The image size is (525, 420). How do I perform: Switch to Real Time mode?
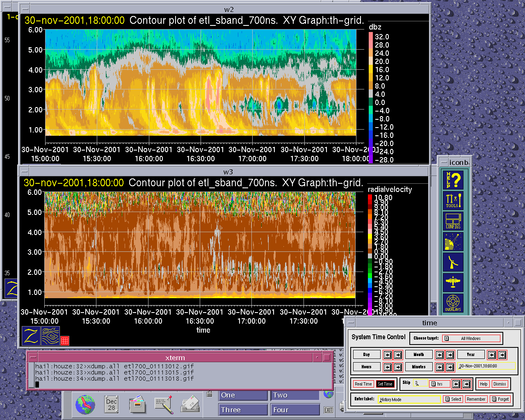pyautogui.click(x=363, y=384)
